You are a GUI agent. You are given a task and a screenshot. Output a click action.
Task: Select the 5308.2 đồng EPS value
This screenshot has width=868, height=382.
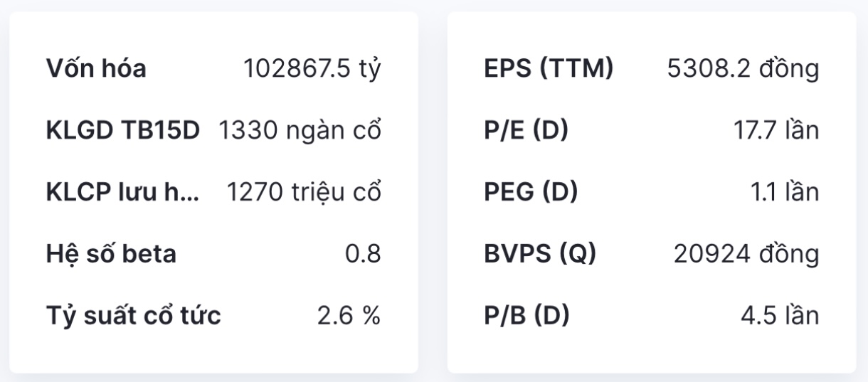click(743, 69)
